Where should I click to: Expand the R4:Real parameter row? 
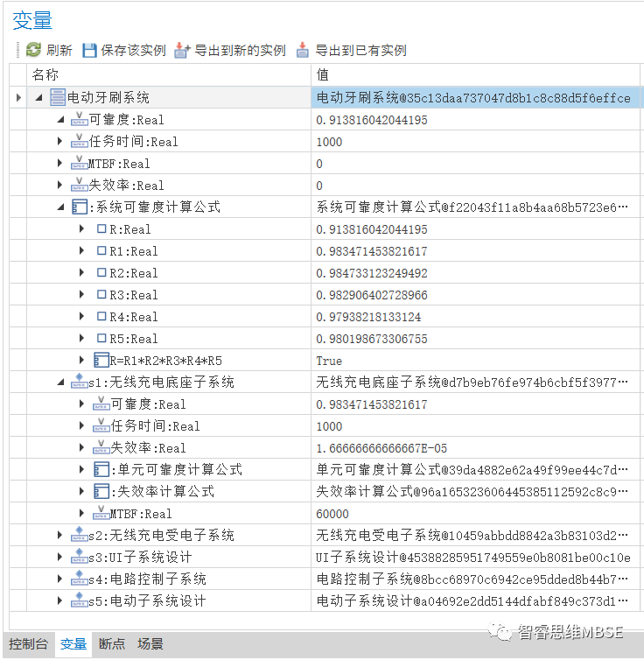pyautogui.click(x=81, y=316)
